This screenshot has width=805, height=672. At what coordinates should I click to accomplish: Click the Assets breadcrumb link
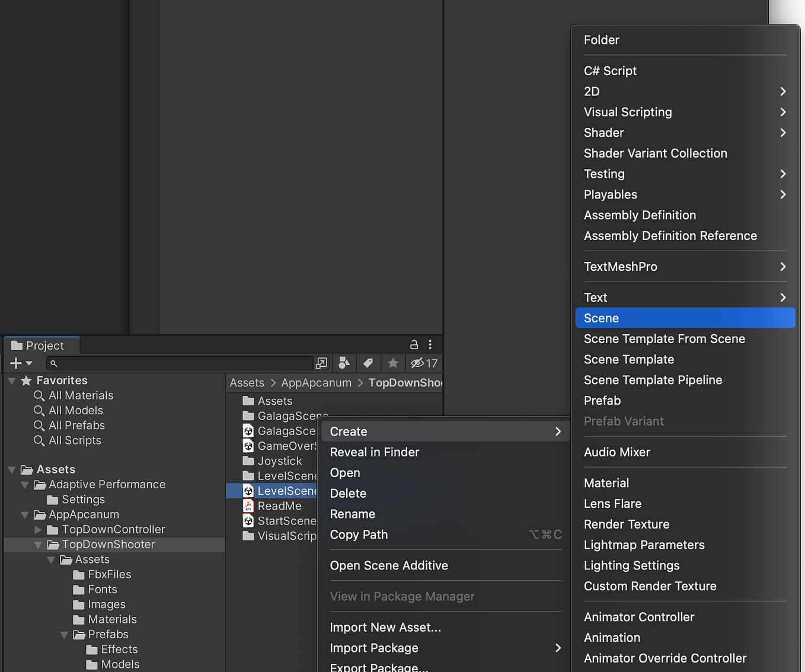tap(247, 383)
